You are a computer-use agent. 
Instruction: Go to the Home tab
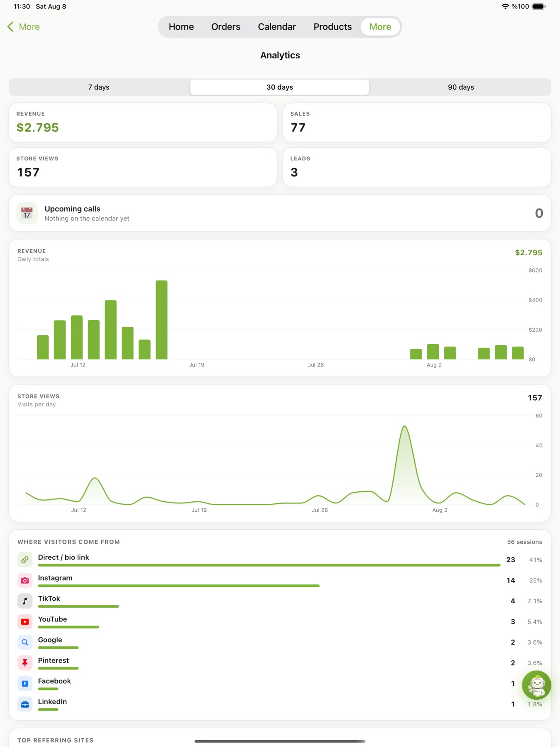click(x=181, y=27)
